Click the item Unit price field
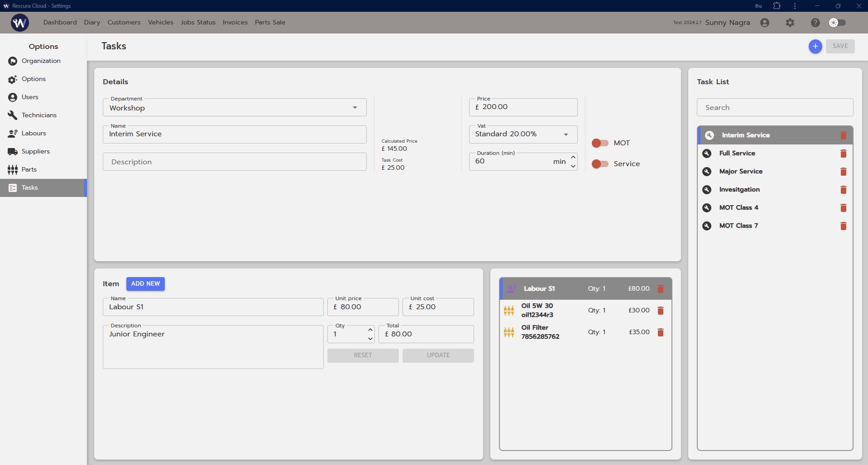The image size is (868, 465). [363, 307]
